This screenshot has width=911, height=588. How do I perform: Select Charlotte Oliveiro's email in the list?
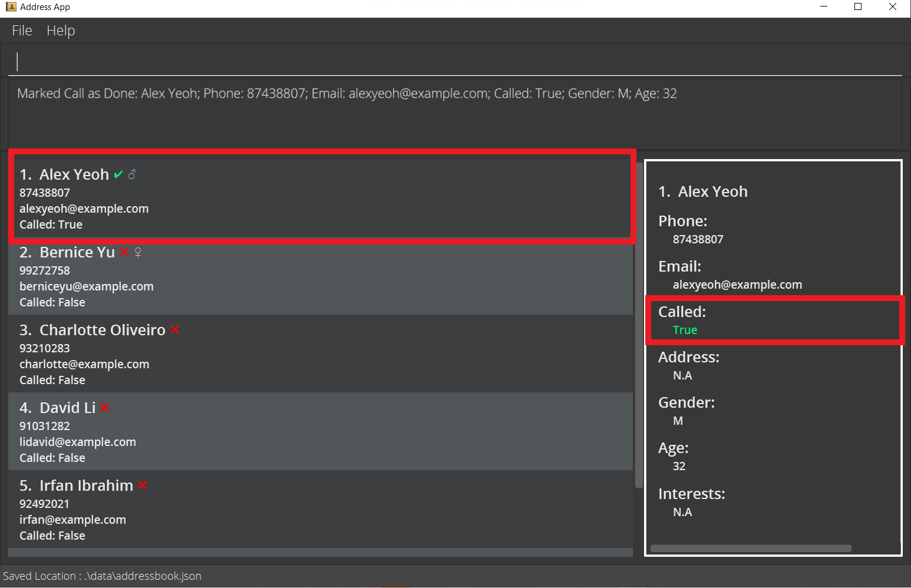pyautogui.click(x=84, y=364)
